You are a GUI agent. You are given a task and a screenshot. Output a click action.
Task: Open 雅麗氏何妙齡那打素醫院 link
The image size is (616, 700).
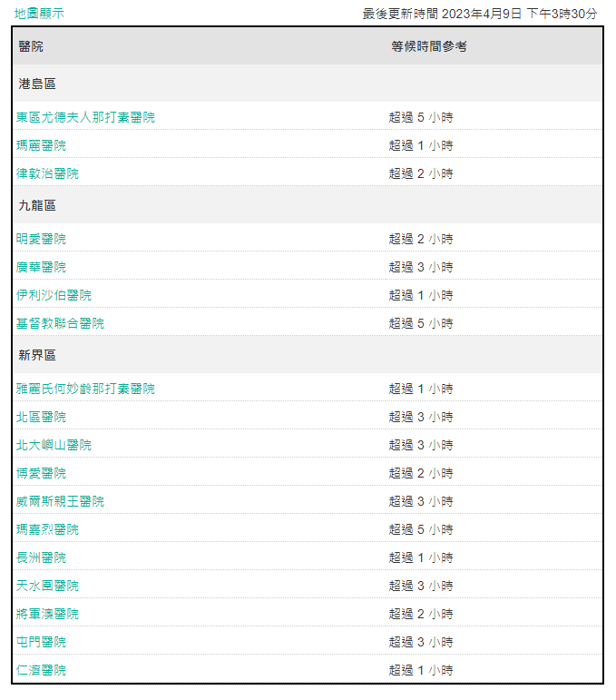point(85,389)
